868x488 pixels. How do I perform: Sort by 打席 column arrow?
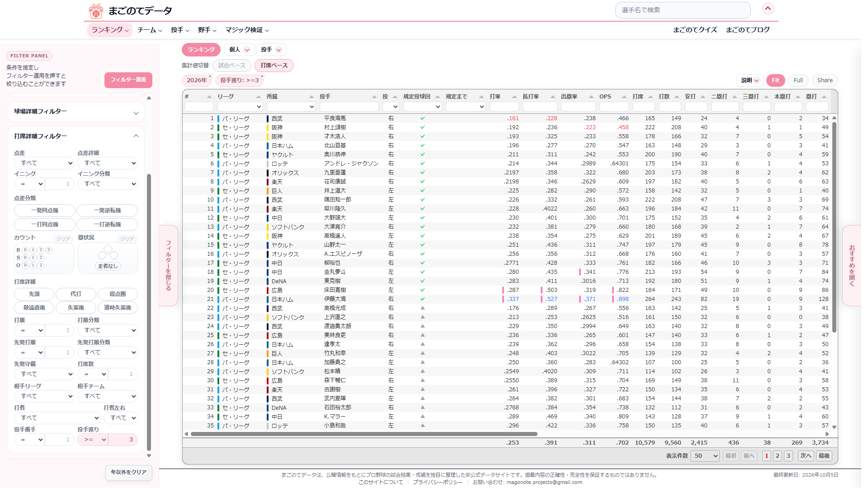pos(651,97)
